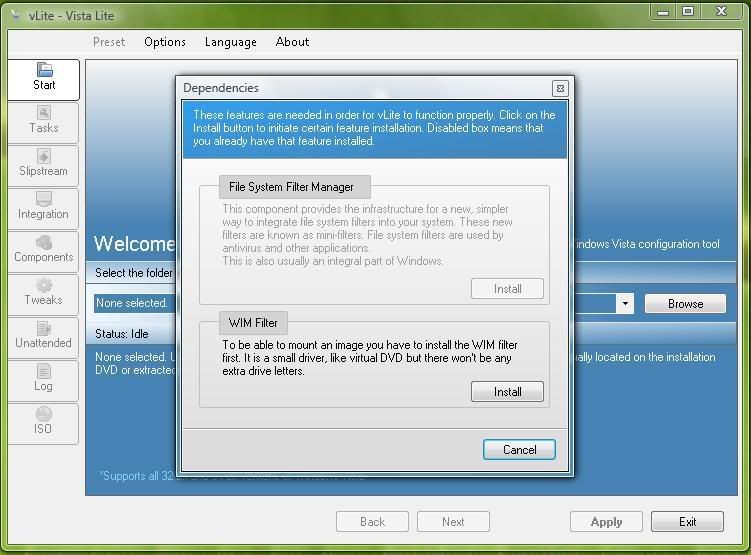Open the Options menu
Viewport: 751px width, 555px height.
[165, 42]
